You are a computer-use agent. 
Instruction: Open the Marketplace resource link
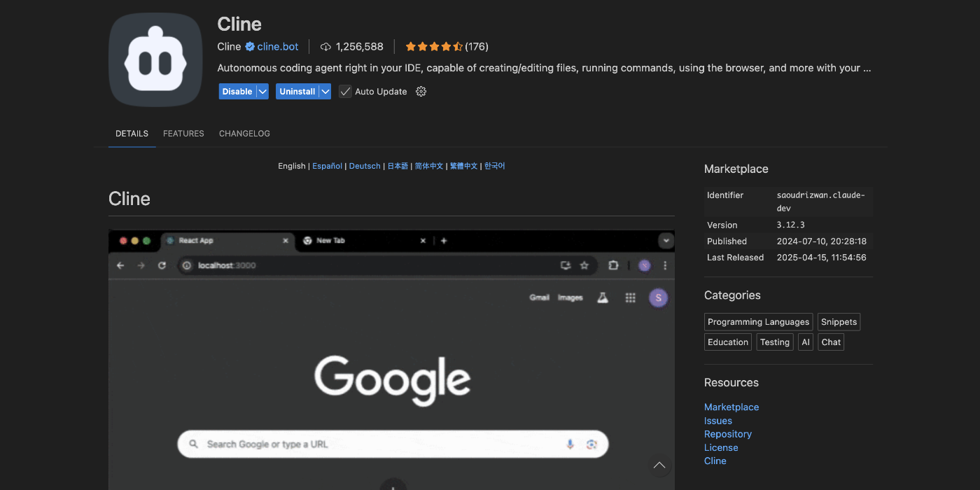(731, 407)
